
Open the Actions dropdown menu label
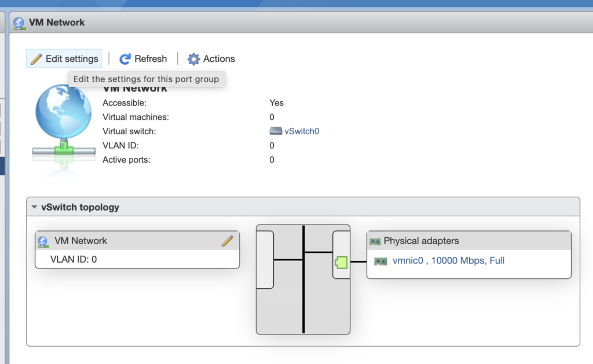pyautogui.click(x=219, y=59)
